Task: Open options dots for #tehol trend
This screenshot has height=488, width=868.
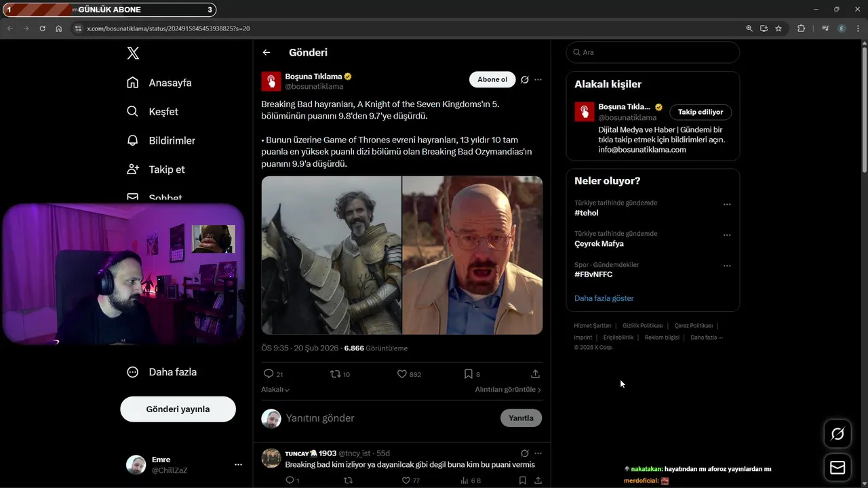Action: 727,204
